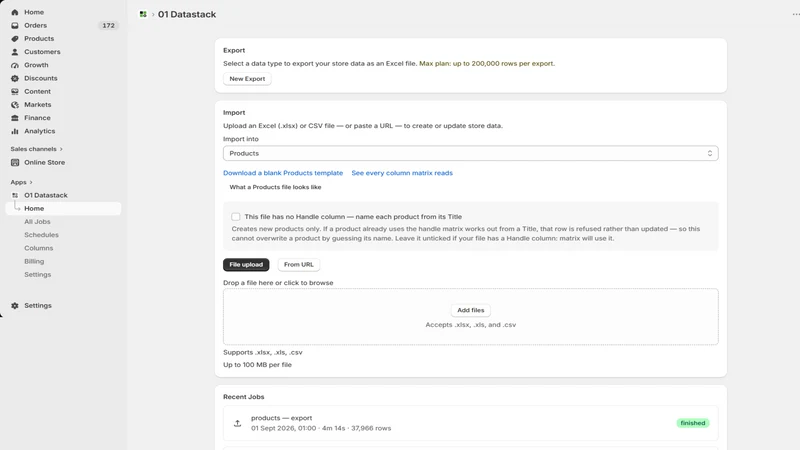Open the Discounts badge icon

tap(15, 79)
